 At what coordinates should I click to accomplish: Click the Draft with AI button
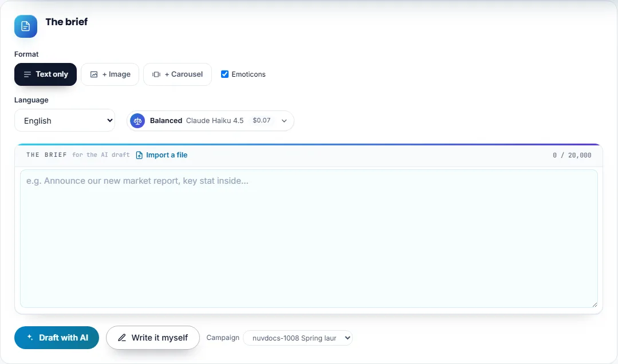(x=57, y=338)
